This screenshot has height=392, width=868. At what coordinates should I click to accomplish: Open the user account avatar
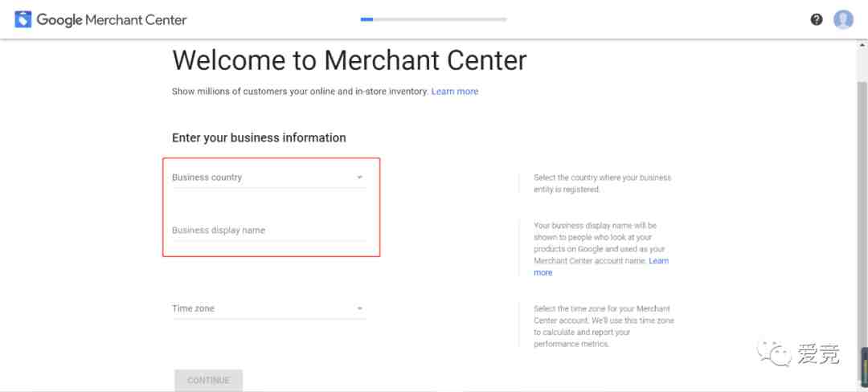(x=843, y=20)
